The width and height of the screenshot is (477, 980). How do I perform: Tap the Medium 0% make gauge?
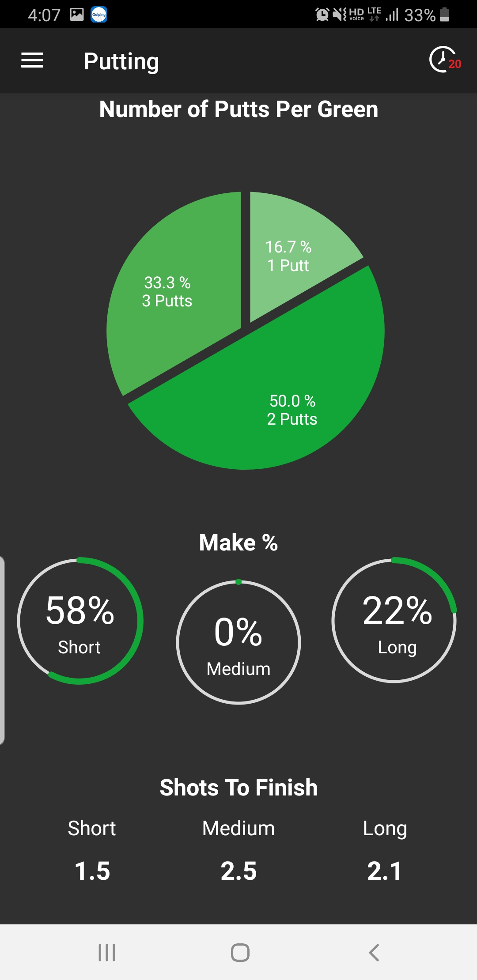238,642
